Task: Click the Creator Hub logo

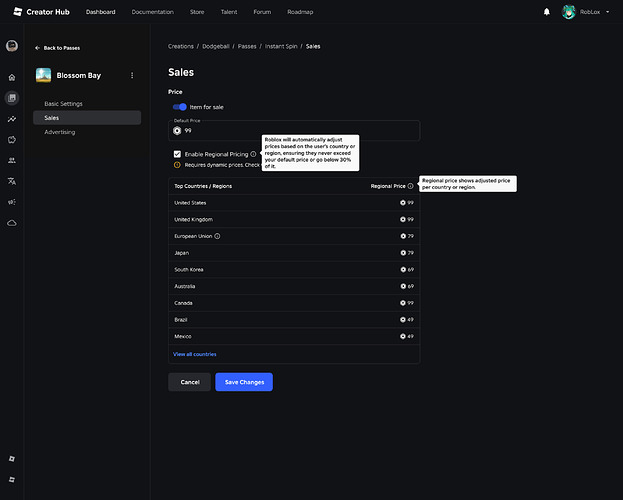Action: coord(41,12)
